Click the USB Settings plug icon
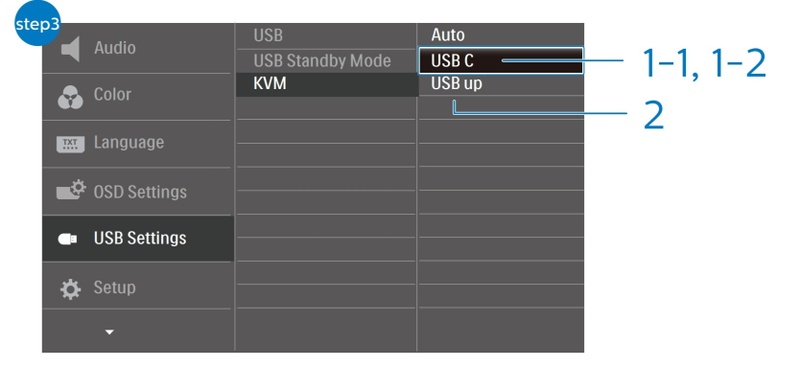Image resolution: width=800 pixels, height=367 pixels. point(67,239)
